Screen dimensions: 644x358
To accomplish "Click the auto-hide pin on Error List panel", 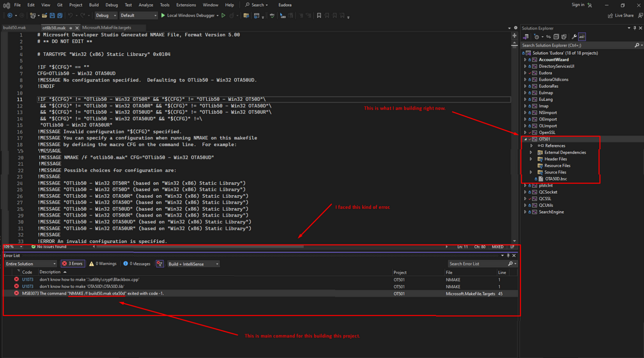I will [x=508, y=256].
